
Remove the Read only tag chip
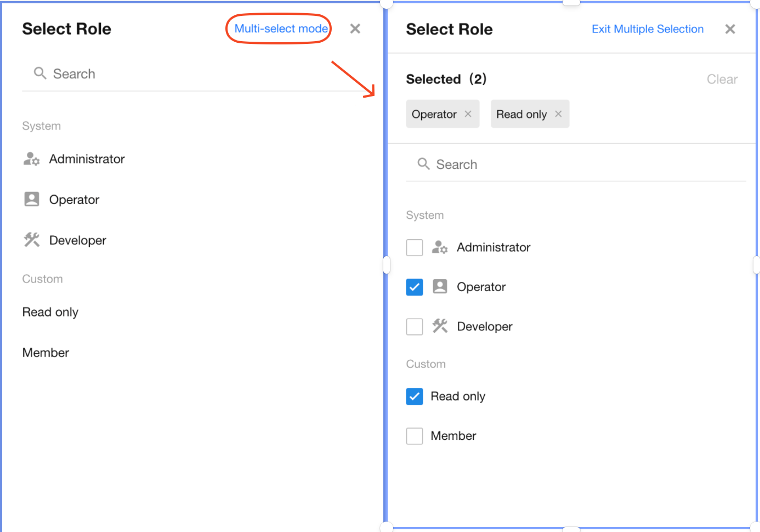(558, 114)
